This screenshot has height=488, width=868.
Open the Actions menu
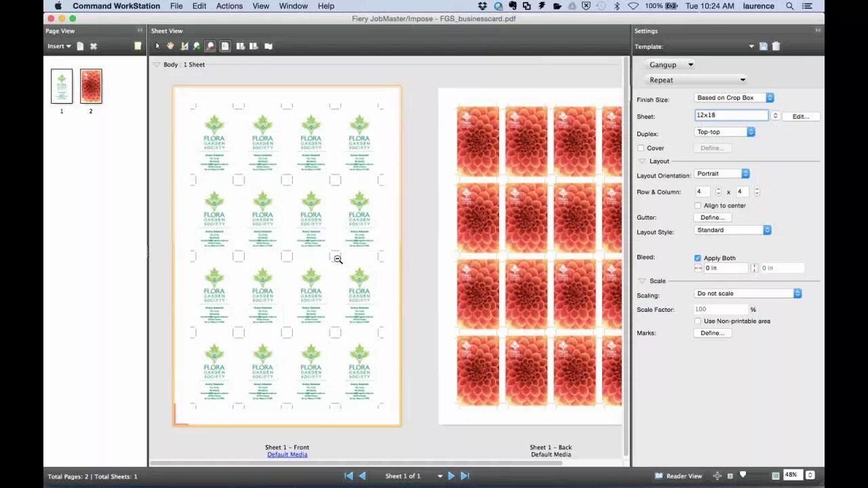pos(229,6)
